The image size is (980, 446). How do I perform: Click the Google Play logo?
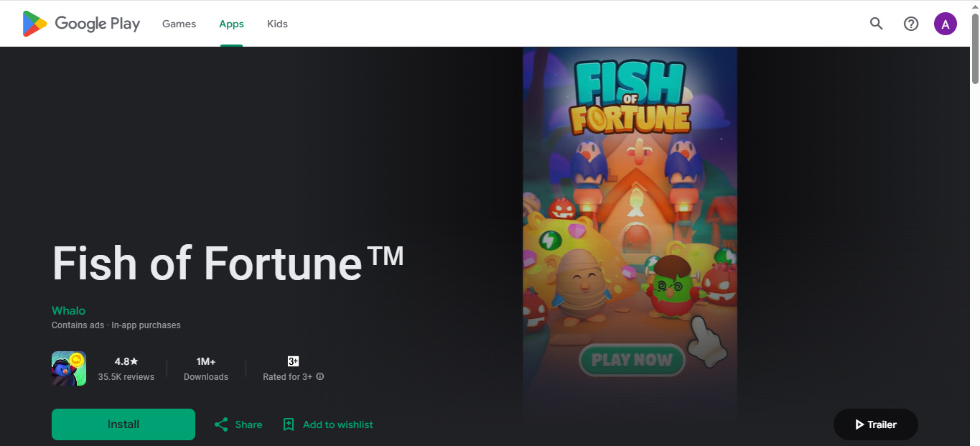click(81, 24)
